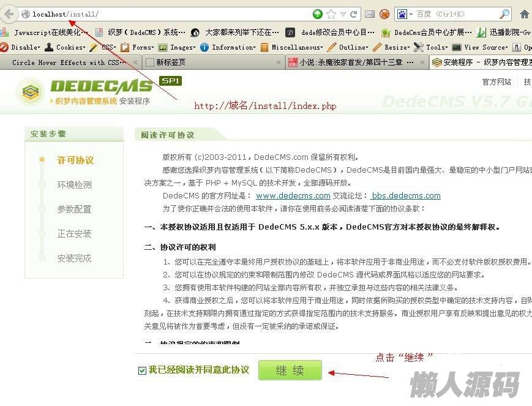Click the search magnifier icon

[x=504, y=14]
